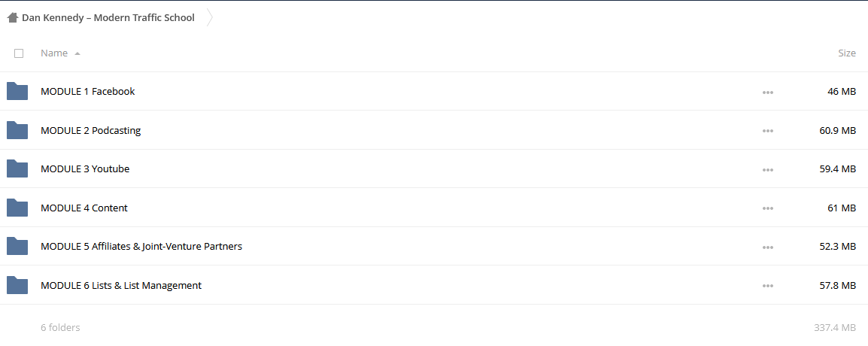Show actions menu for MODULE 2 Podcasting
868x346 pixels.
pos(768,131)
